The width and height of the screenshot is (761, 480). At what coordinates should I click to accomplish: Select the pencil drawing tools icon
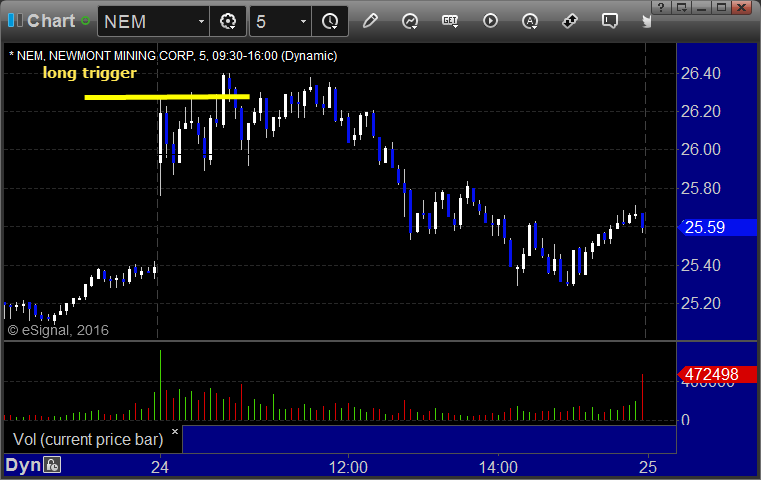370,21
